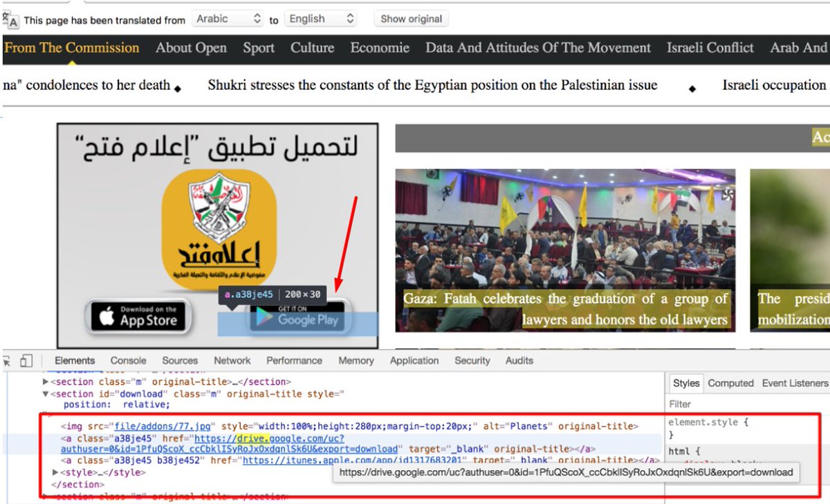Open Data And Attitudes Of The Movement
The height and width of the screenshot is (504, 830).
coord(538,48)
